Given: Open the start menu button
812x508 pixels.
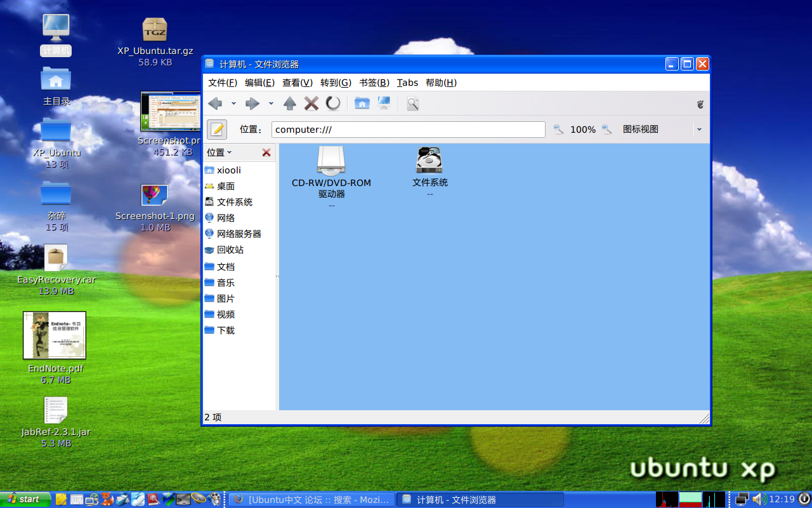Looking at the screenshot, I should [24, 499].
